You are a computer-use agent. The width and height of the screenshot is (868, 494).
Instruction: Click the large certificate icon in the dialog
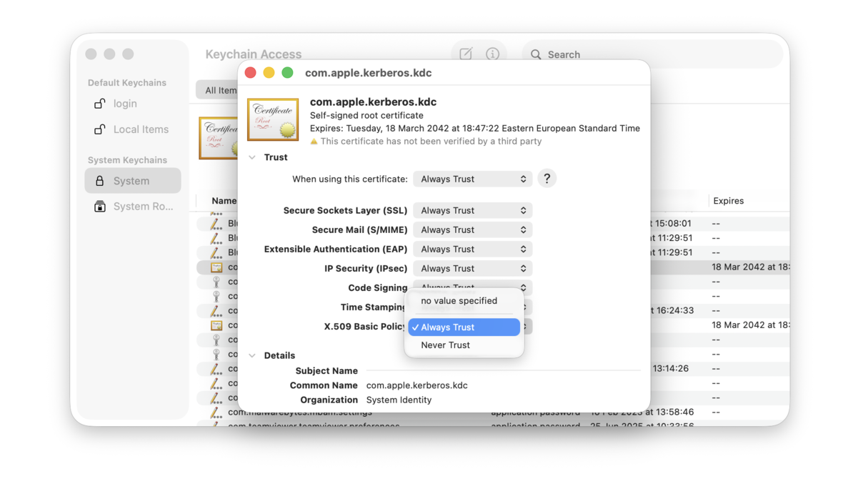(x=273, y=119)
